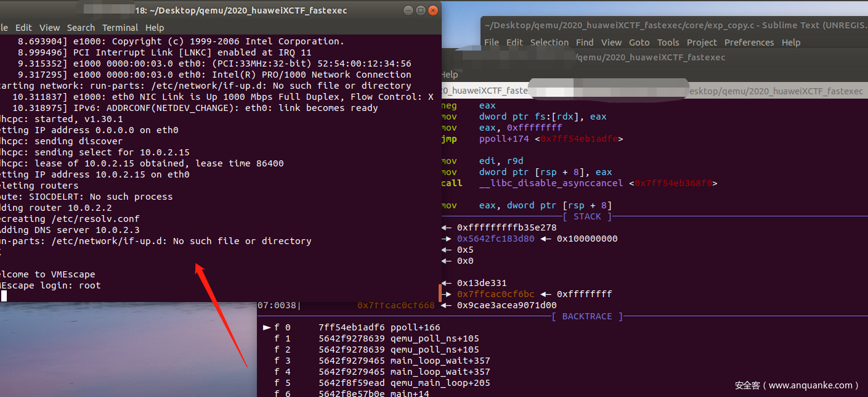Open Sublime Text's Selection menu

(550, 43)
